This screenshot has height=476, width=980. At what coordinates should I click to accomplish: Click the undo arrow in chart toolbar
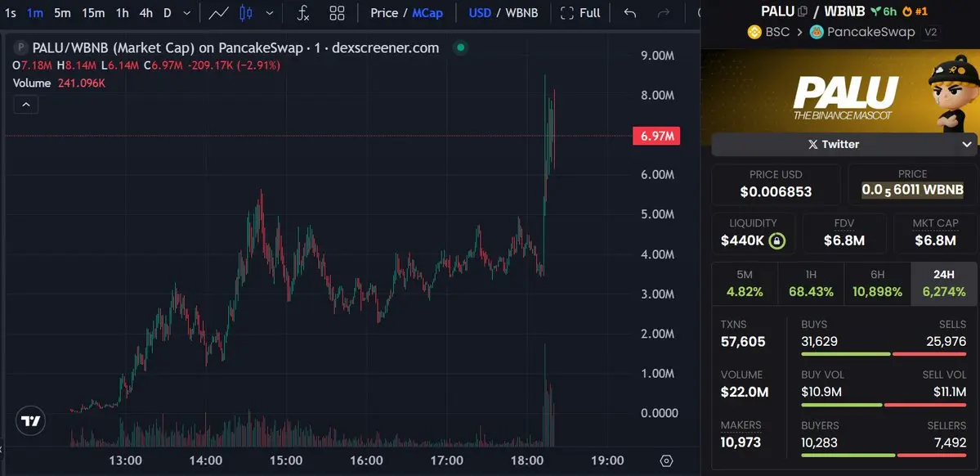coord(630,13)
